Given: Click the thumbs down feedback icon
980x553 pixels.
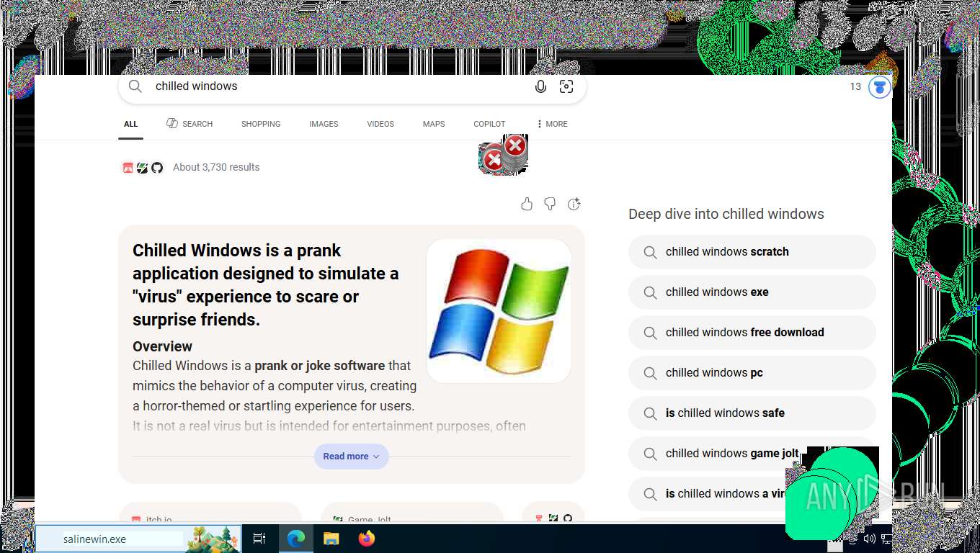Looking at the screenshot, I should point(550,204).
